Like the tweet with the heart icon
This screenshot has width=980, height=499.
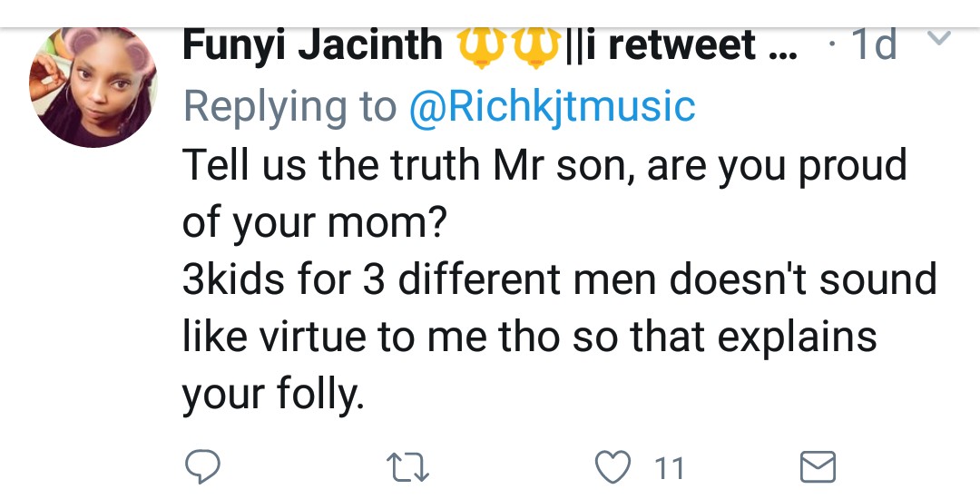612,468
